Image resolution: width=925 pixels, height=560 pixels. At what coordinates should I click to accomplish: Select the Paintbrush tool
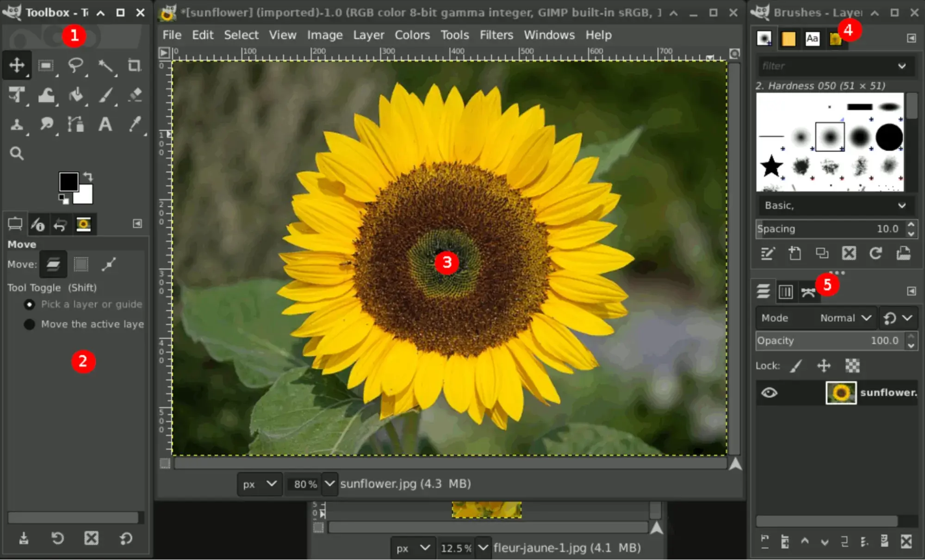pyautogui.click(x=106, y=96)
